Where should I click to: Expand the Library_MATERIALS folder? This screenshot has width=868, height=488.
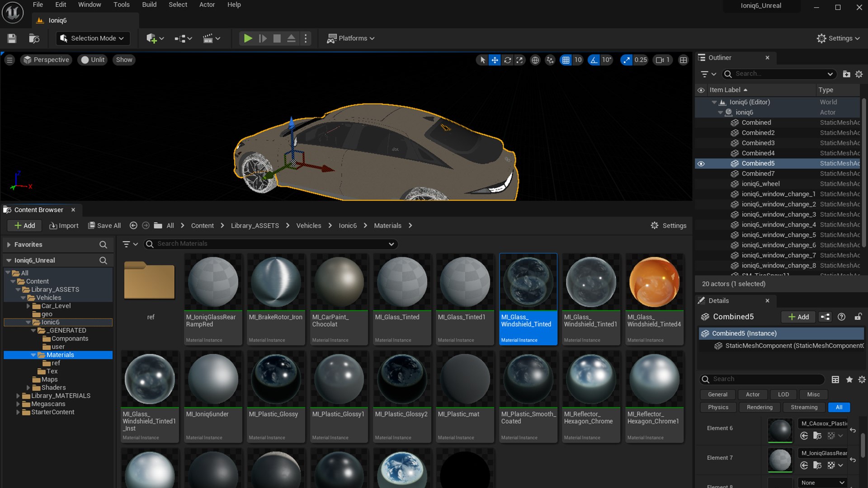coord(18,396)
